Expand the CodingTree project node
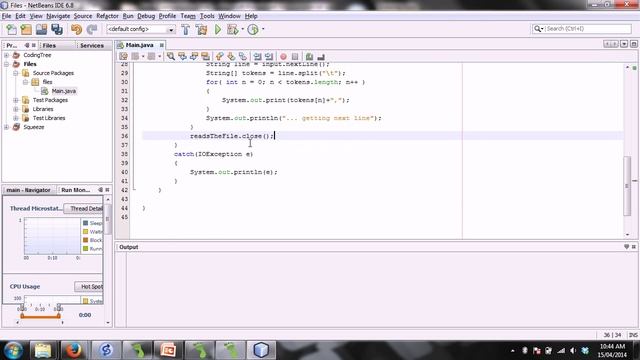 point(7,55)
